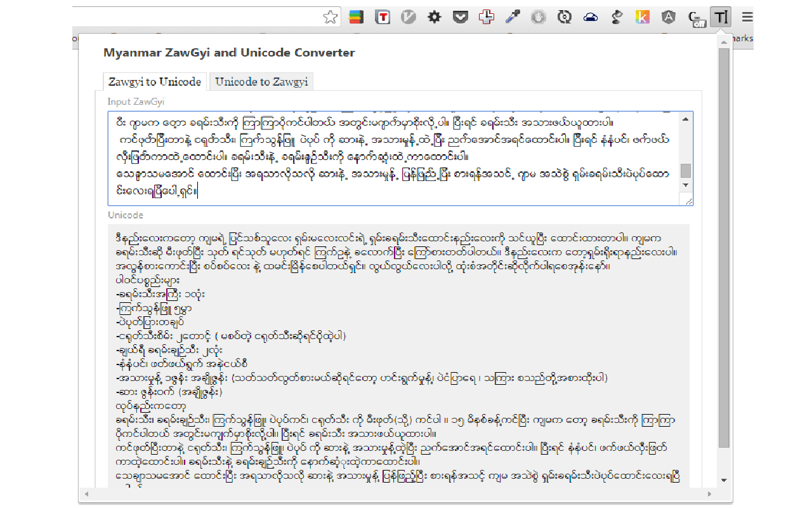
Task: Click the Unicode output text area
Action: tap(398, 356)
